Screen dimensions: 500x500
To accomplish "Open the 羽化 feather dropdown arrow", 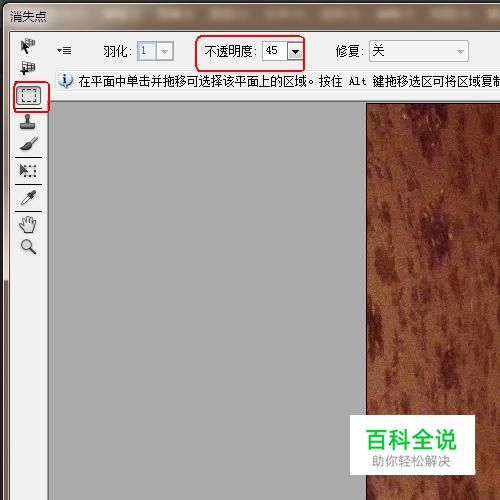I will [x=164, y=51].
